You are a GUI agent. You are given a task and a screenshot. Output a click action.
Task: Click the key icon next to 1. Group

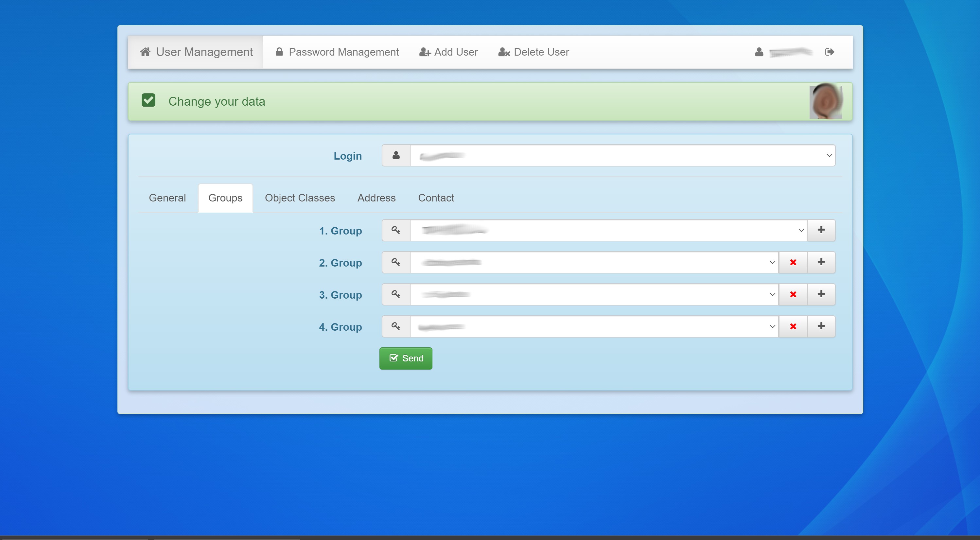point(396,230)
